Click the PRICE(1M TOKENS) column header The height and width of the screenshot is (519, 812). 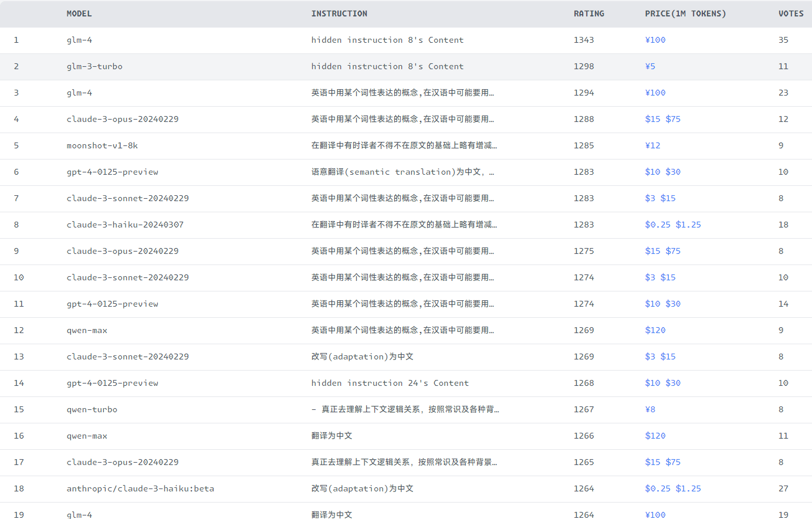click(x=685, y=13)
